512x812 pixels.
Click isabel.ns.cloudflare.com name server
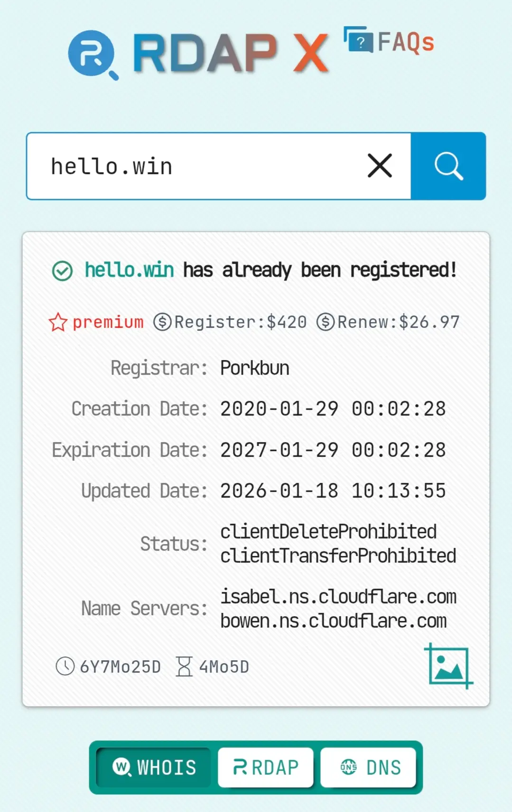tap(338, 597)
